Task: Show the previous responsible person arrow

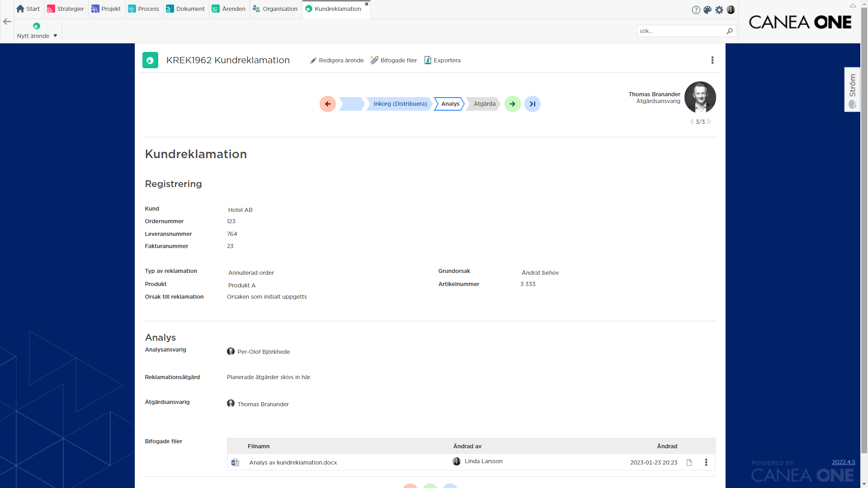Action: (691, 122)
